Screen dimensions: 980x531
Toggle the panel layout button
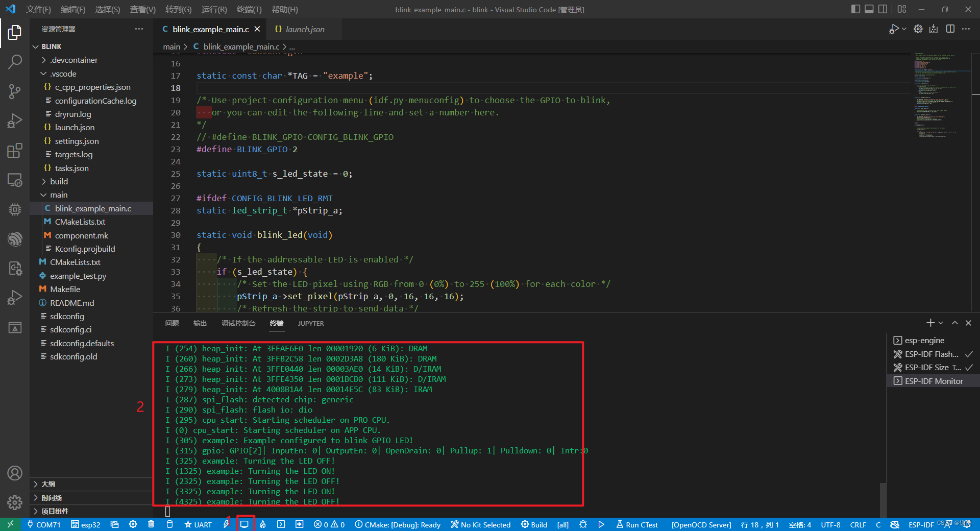coord(869,9)
